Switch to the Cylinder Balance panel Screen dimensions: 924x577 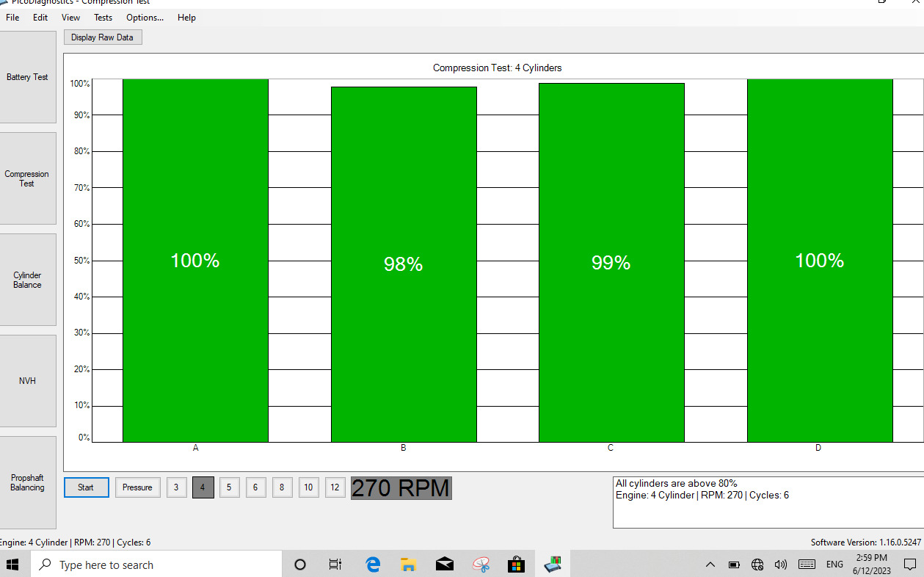[x=27, y=280]
